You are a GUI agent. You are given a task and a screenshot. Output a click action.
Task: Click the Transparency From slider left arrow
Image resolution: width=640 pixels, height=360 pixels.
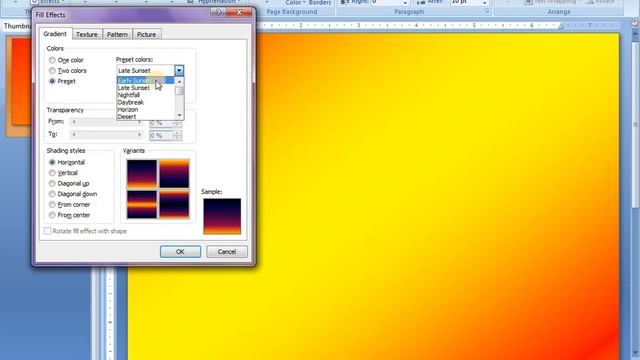(x=73, y=122)
